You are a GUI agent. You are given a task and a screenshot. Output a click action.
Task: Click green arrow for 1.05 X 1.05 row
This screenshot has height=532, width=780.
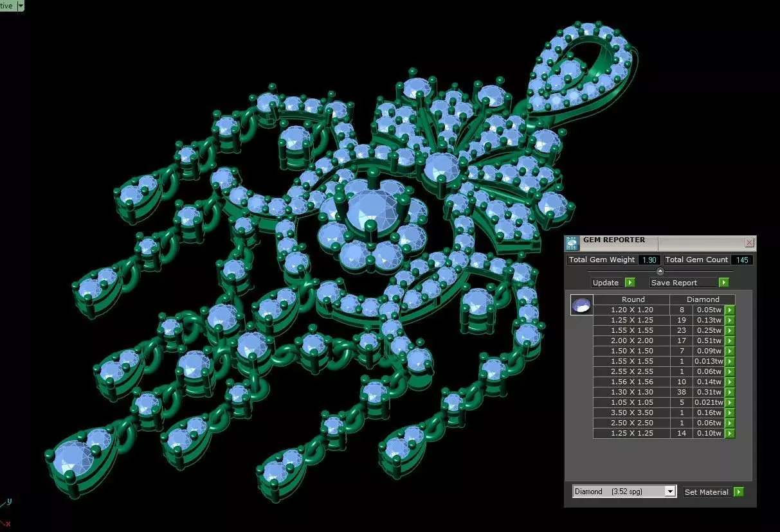click(x=730, y=402)
